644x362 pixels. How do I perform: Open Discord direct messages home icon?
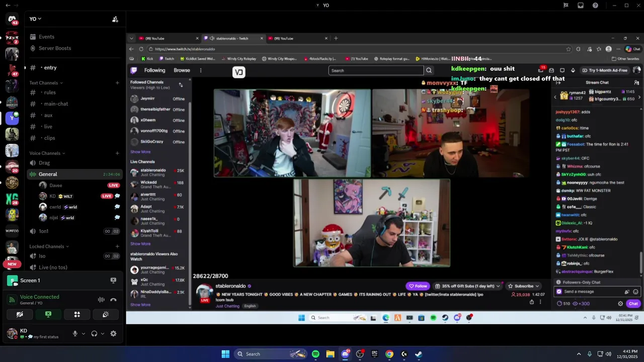pos(12,19)
